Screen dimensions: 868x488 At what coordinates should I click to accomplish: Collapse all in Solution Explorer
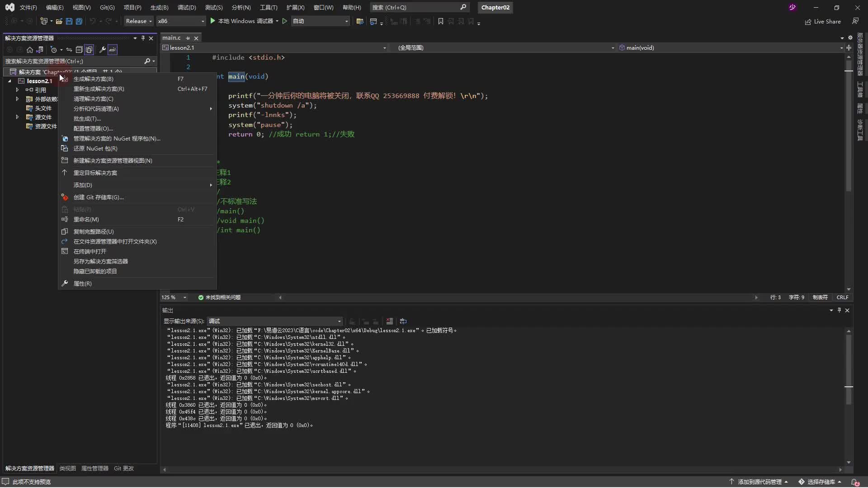pyautogui.click(x=79, y=50)
